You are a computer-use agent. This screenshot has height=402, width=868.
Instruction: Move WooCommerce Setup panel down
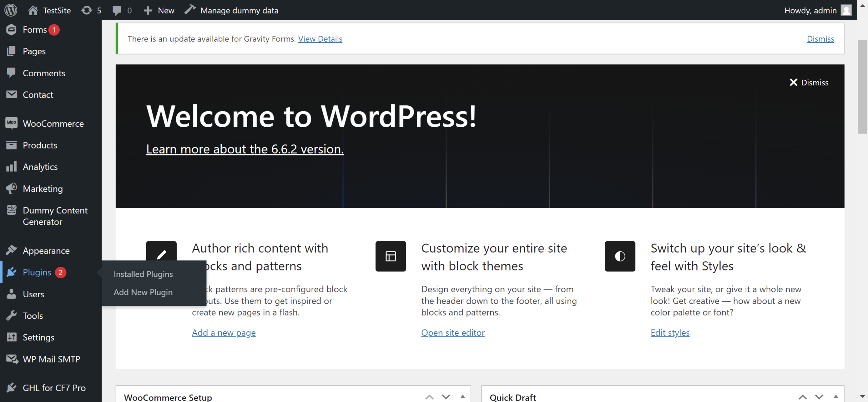446,397
